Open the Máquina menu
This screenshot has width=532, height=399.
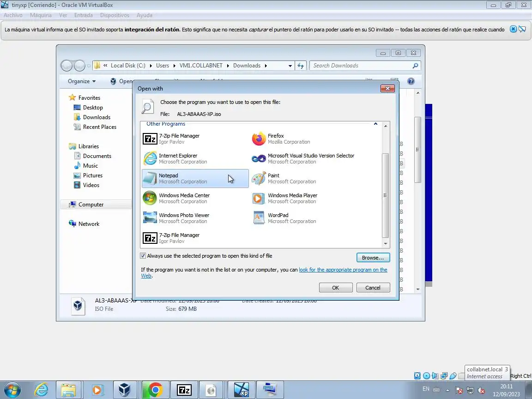click(x=41, y=15)
